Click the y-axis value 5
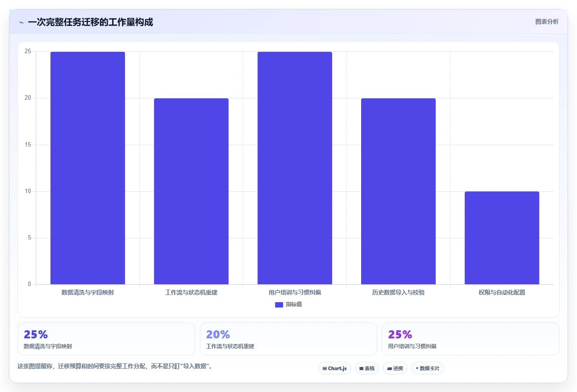The height and width of the screenshot is (392, 577). [29, 238]
